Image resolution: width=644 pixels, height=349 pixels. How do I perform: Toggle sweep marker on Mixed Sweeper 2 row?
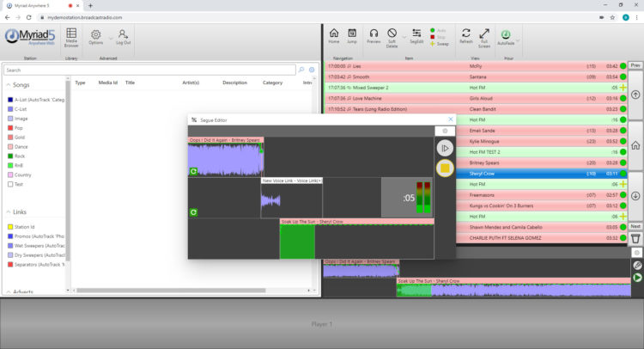[623, 88]
